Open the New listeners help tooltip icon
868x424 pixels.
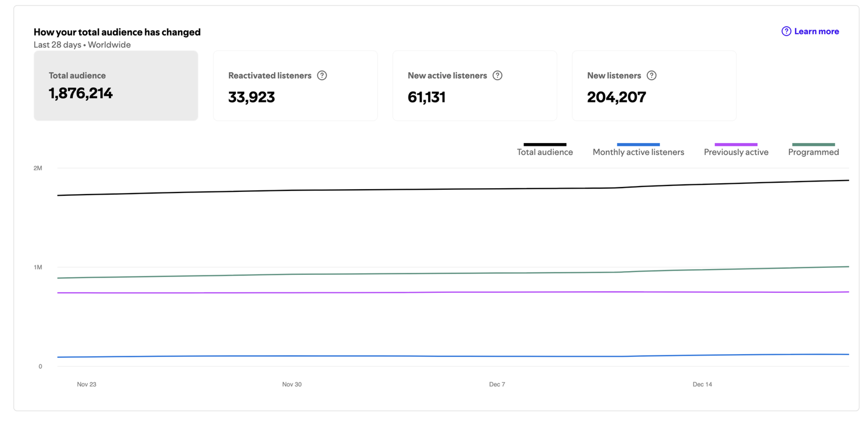[x=652, y=75]
